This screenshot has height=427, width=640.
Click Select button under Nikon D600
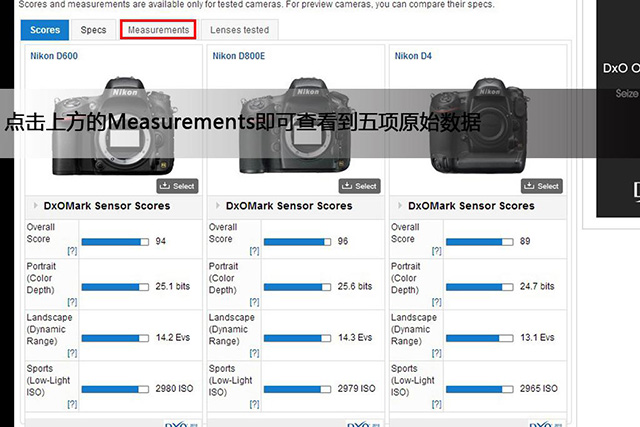(x=178, y=186)
